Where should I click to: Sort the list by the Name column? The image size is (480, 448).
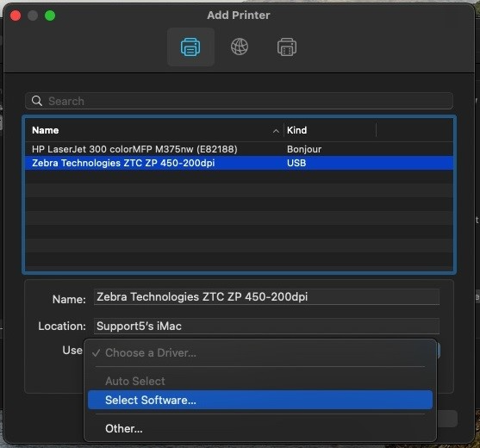46,130
